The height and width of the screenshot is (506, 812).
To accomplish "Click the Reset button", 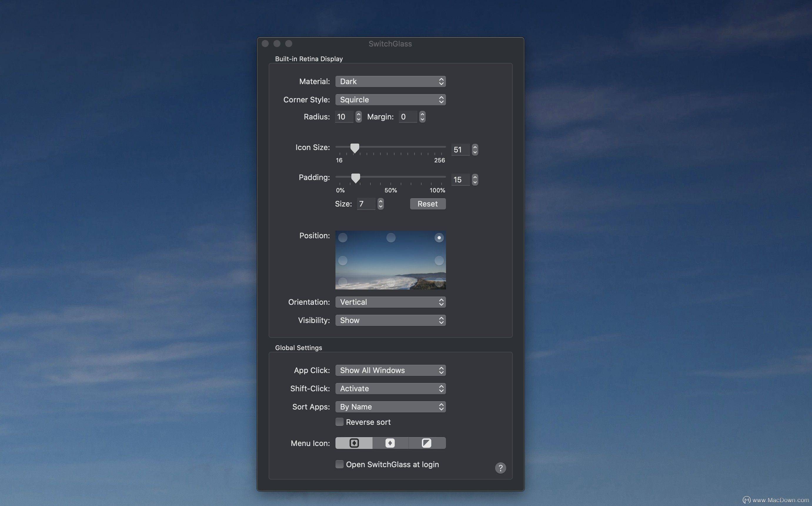I will [x=428, y=204].
